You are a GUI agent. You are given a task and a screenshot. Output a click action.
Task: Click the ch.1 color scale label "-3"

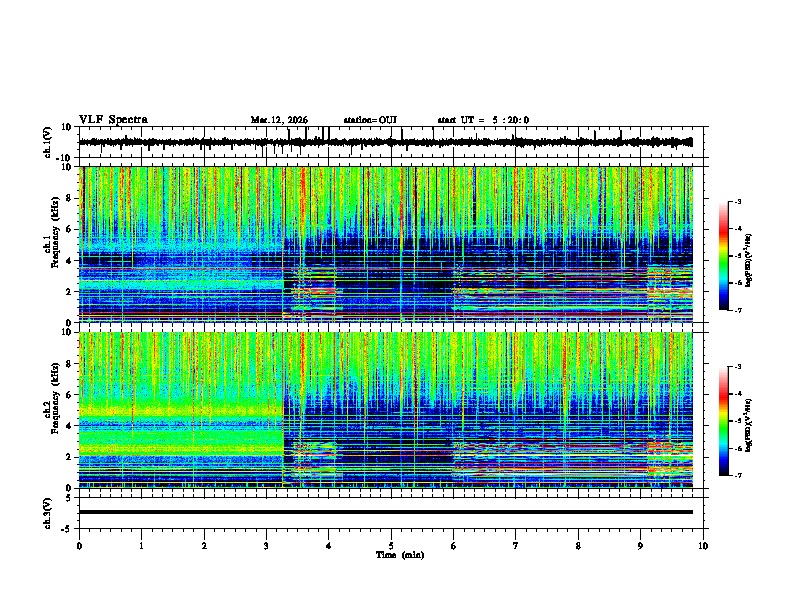click(x=738, y=201)
